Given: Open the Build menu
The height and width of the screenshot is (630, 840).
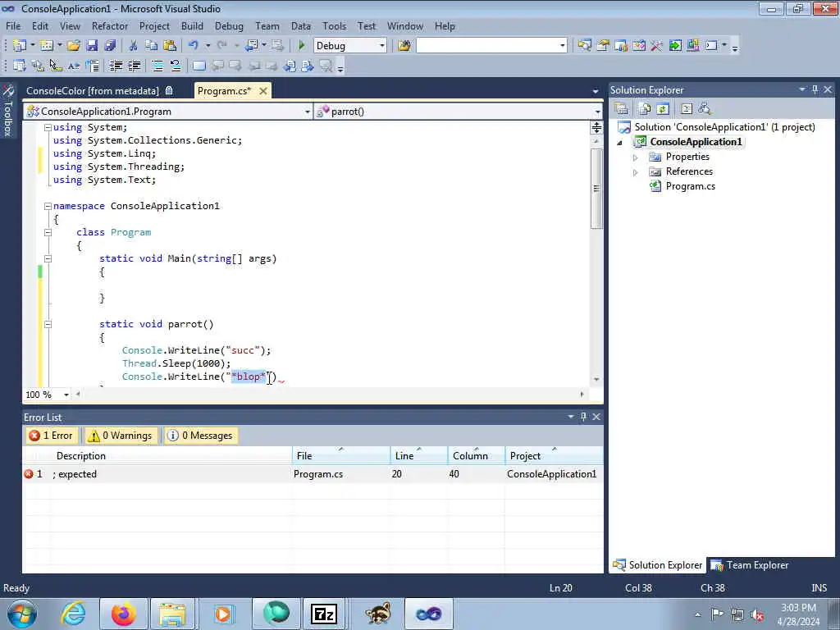Looking at the screenshot, I should [192, 25].
